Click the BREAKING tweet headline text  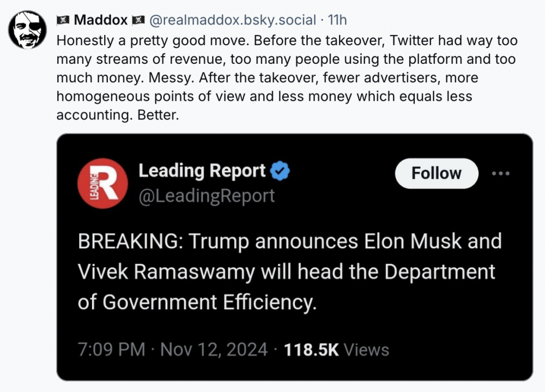coord(289,272)
